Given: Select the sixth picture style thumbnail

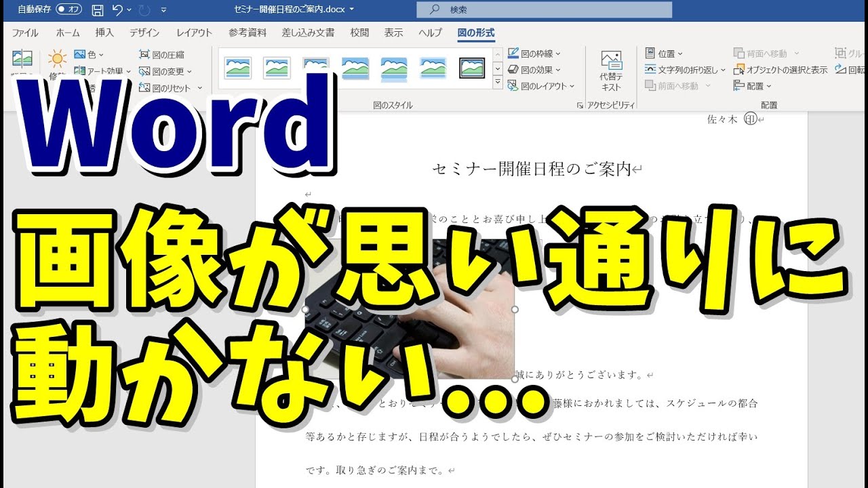Looking at the screenshot, I should (433, 68).
